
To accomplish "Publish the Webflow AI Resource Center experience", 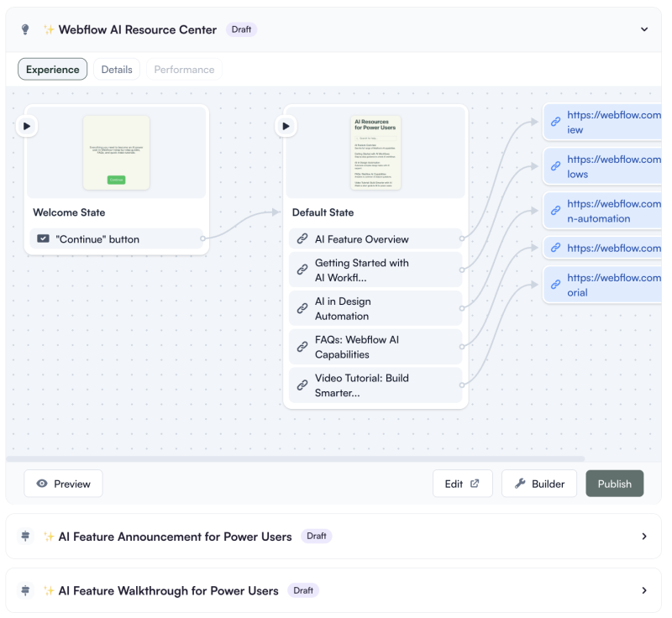I will [614, 483].
